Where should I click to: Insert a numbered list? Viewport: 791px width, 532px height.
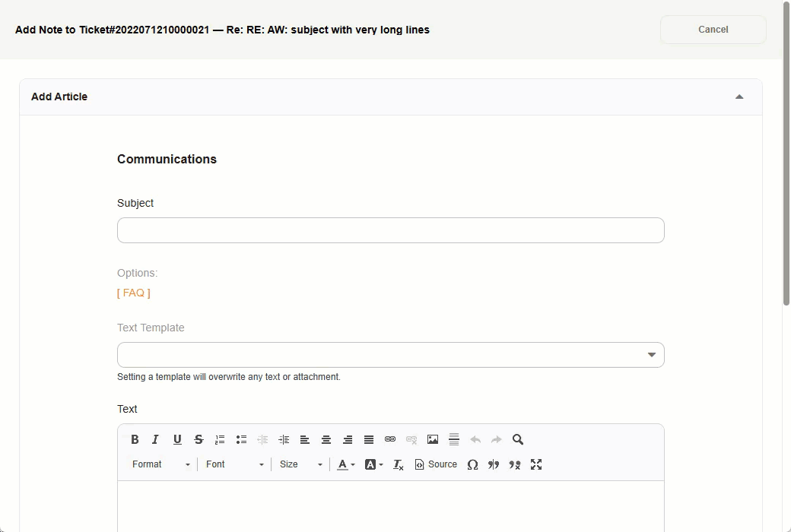220,439
